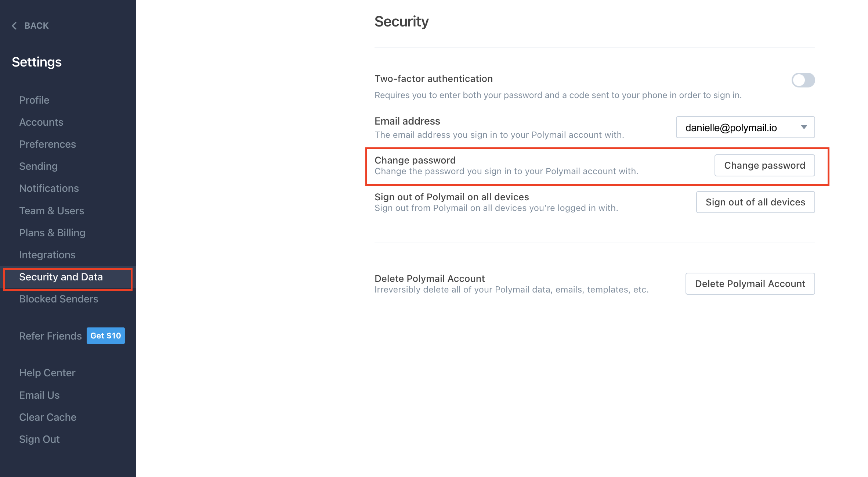Go to Accounts settings
This screenshot has width=868, height=477.
(x=41, y=122)
